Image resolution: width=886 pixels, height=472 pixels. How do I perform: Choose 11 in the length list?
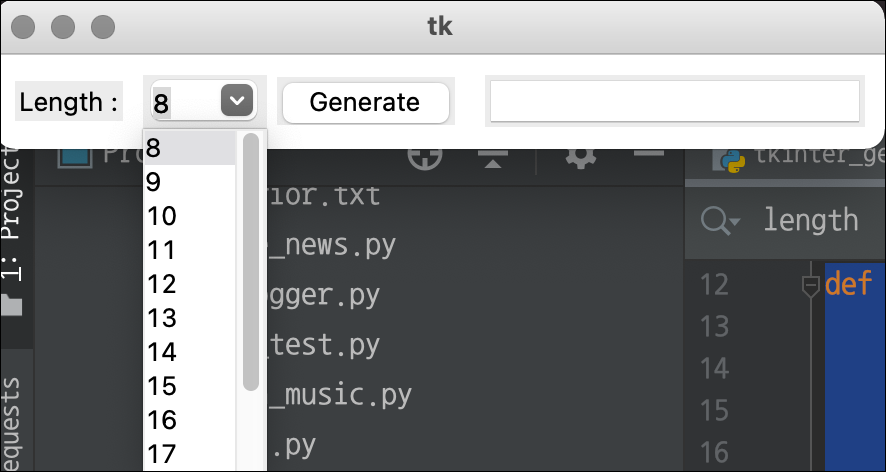click(x=189, y=250)
